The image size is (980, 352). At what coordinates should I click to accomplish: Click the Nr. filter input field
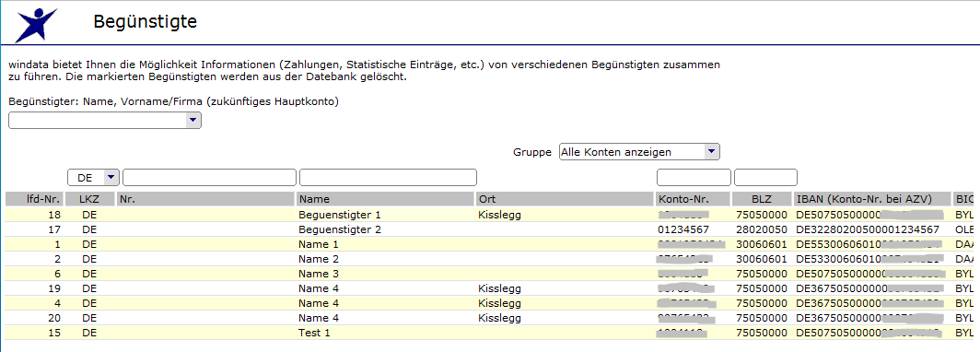[209, 178]
